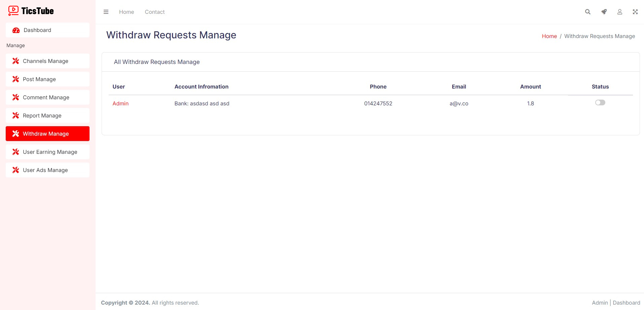Screen dimensions: 644x310
Task: Enable the withdraw request status switch
Action: [x=600, y=103]
